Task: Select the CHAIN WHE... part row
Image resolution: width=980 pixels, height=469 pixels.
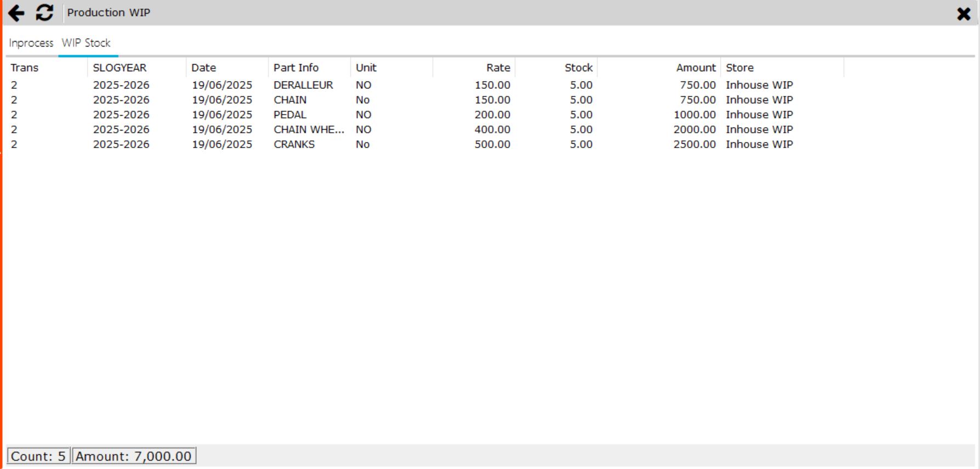Action: point(309,129)
